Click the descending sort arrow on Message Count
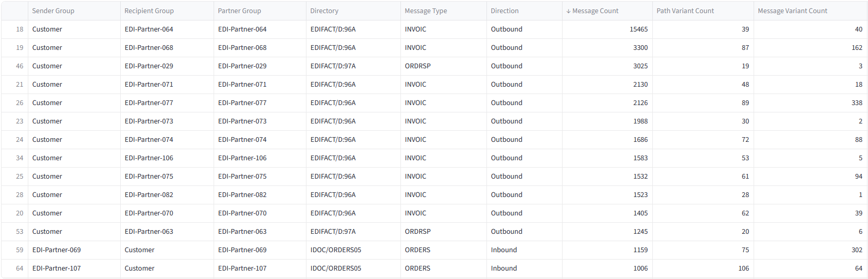868x279 pixels. [568, 11]
